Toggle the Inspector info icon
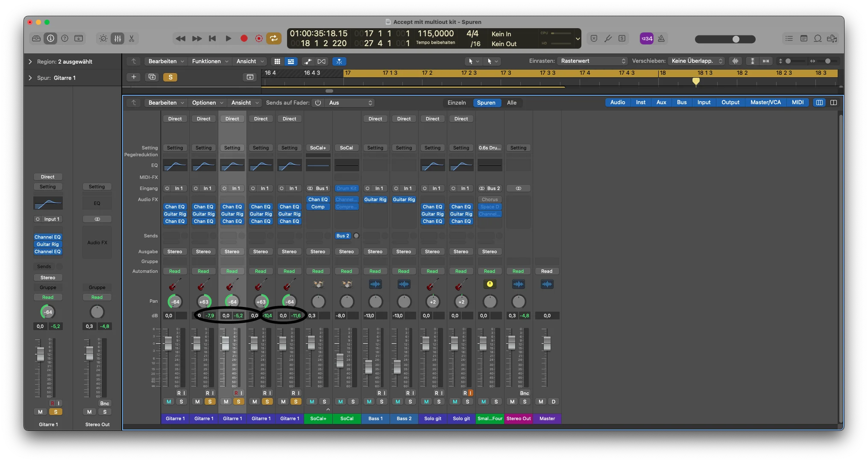The image size is (868, 462). [50, 38]
